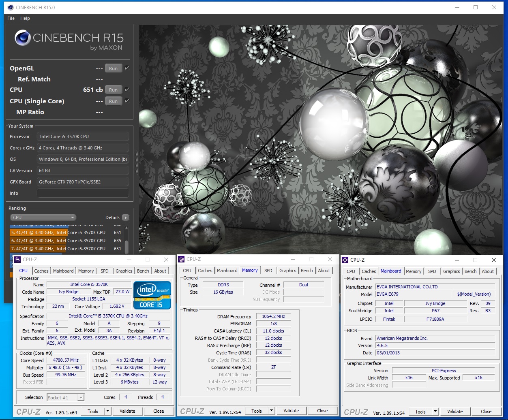Image resolution: width=508 pixels, height=420 pixels.
Task: Click Validate in left CPU-Z window
Action: click(x=127, y=411)
